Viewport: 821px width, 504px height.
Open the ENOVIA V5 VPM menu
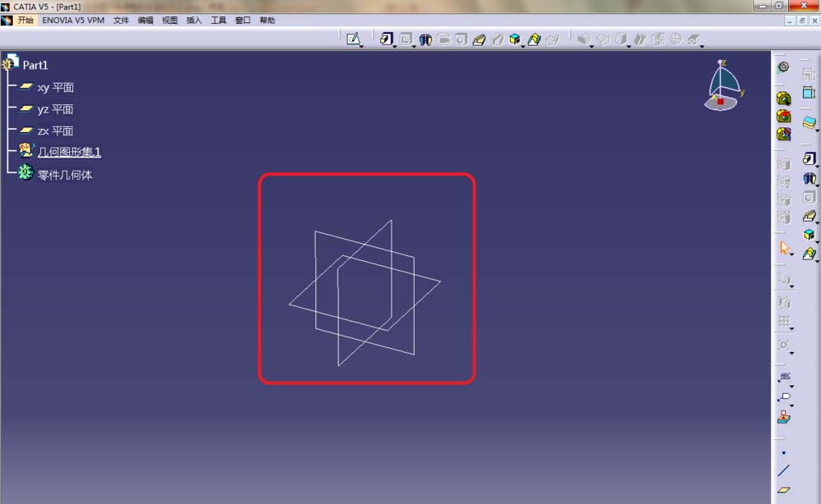pyautogui.click(x=73, y=21)
